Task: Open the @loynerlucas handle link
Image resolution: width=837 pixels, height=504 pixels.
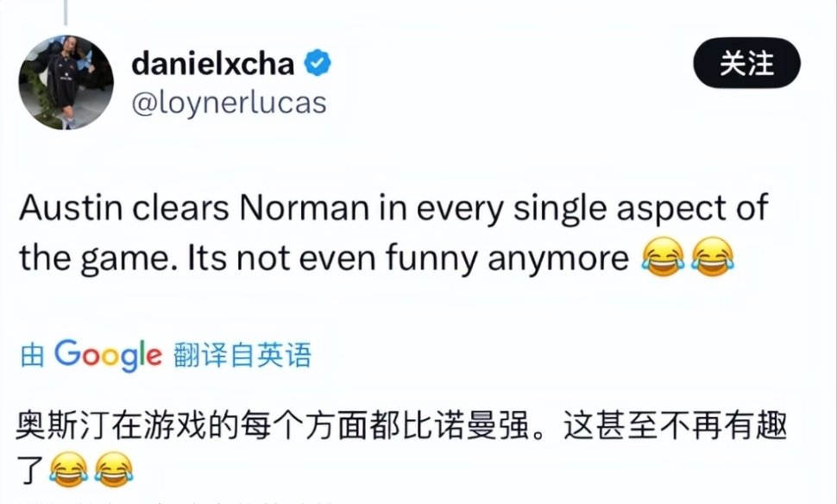Action: coord(229,104)
